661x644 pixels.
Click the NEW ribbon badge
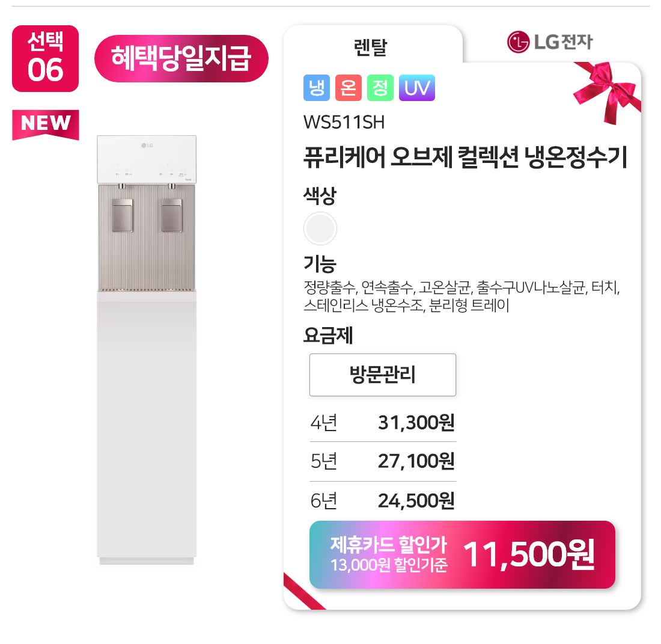tap(45, 124)
